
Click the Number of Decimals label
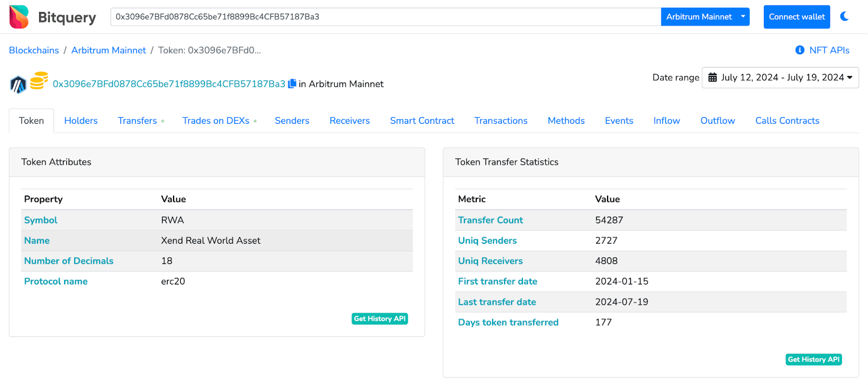click(x=69, y=261)
